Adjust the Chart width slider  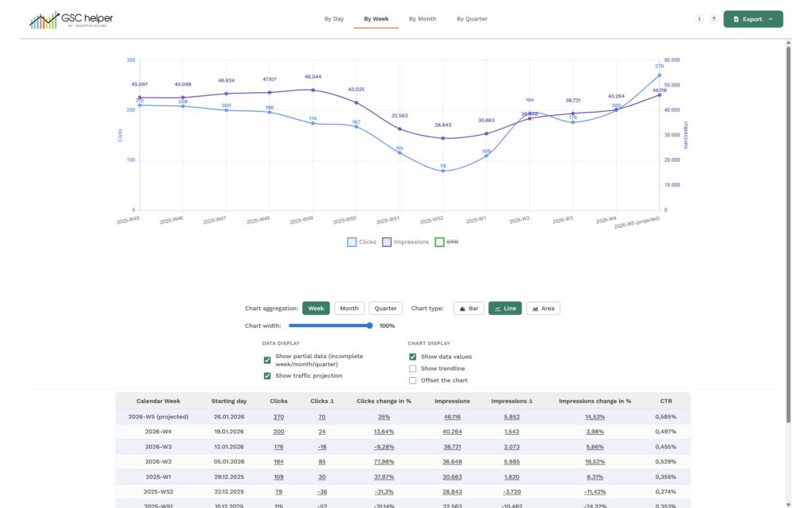pos(369,325)
